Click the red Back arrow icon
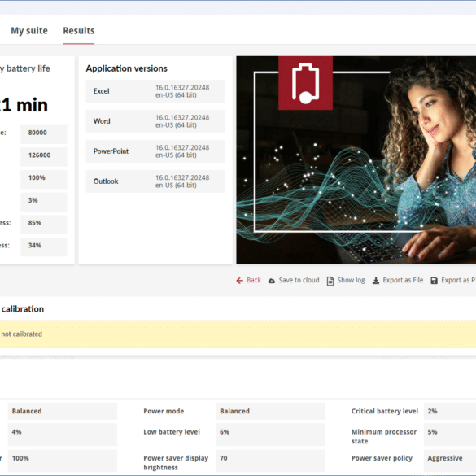This screenshot has width=476, height=476. point(239,281)
